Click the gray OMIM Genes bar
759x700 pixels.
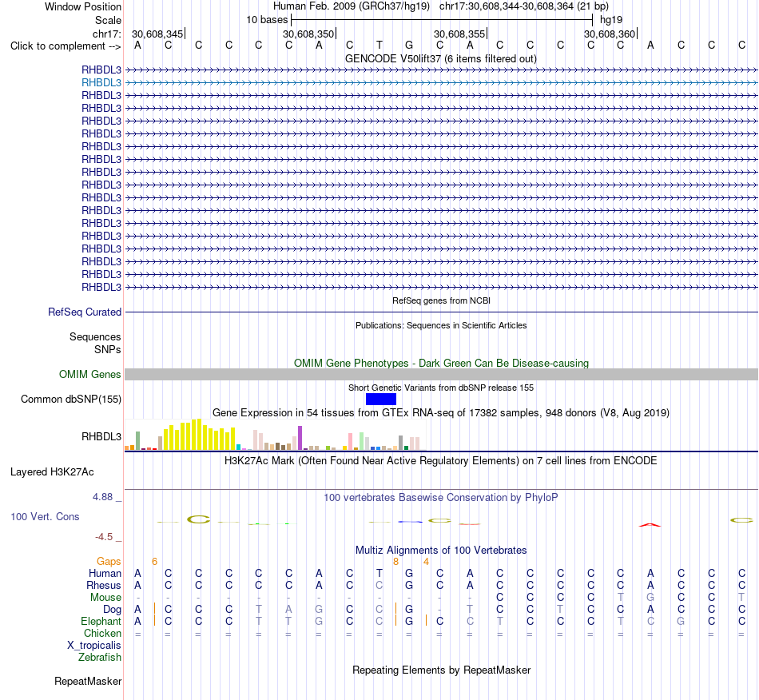(442, 374)
